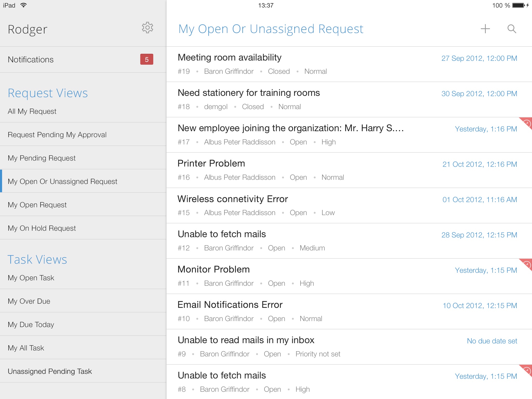This screenshot has height=399, width=532.
Task: Open the Meeting room availability request
Action: pos(349,64)
